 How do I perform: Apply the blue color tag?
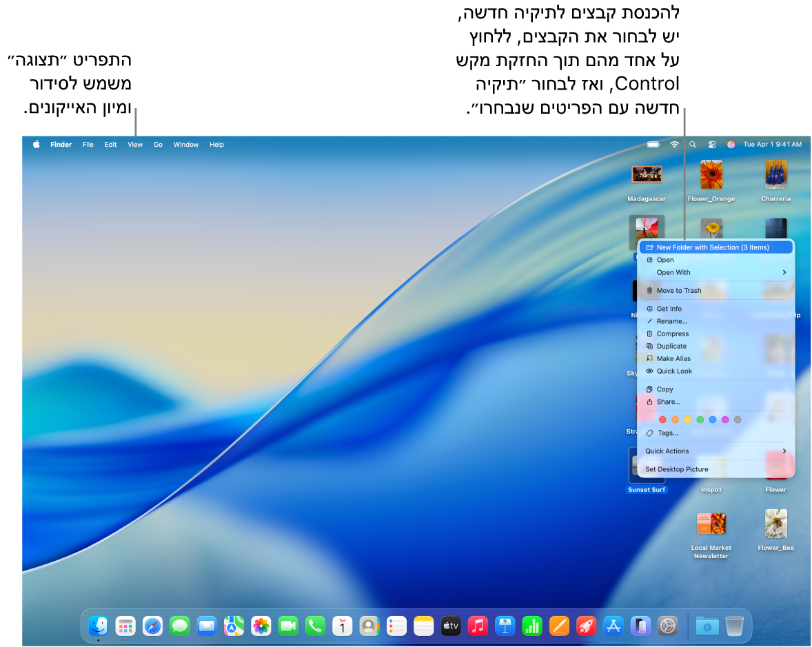(x=713, y=420)
